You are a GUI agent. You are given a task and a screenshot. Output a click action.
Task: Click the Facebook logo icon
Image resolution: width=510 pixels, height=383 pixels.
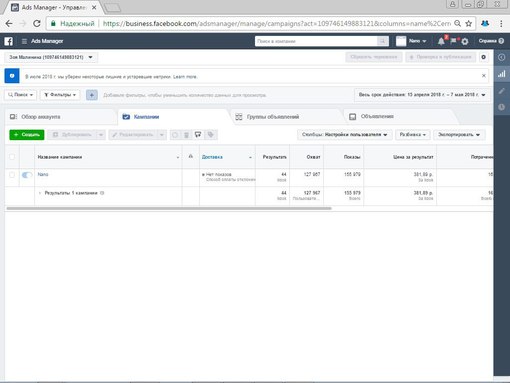(x=9, y=41)
